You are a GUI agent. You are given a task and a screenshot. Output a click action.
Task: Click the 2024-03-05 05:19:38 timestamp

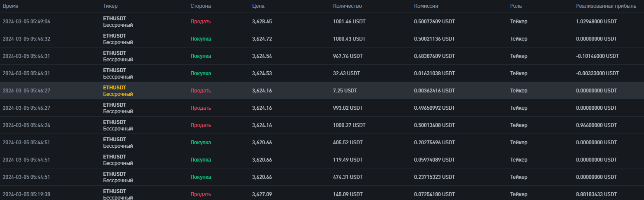[x=26, y=194]
